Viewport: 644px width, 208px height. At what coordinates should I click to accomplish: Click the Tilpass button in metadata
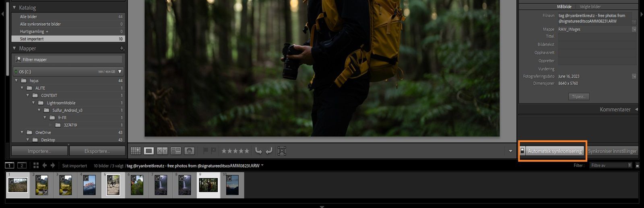579,97
